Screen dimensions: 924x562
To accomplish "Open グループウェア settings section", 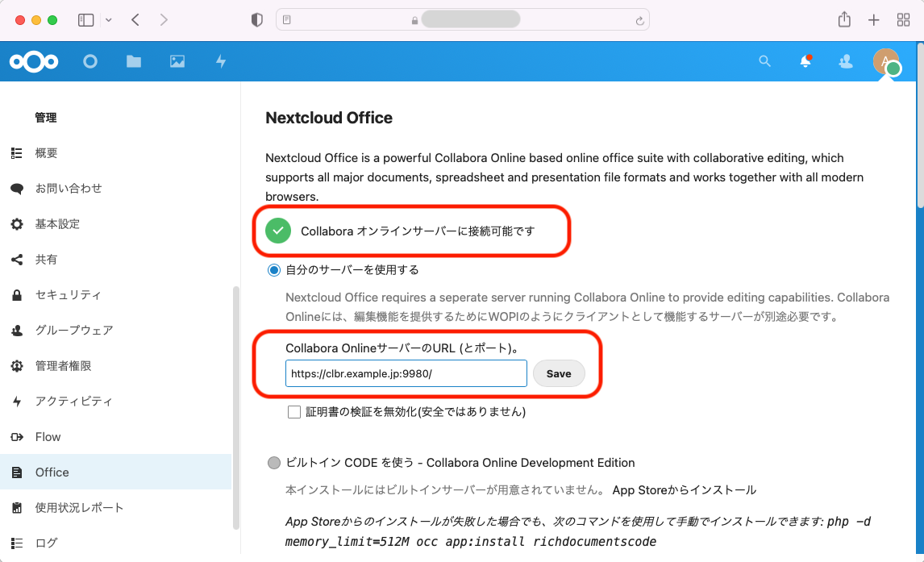I will pyautogui.click(x=115, y=330).
